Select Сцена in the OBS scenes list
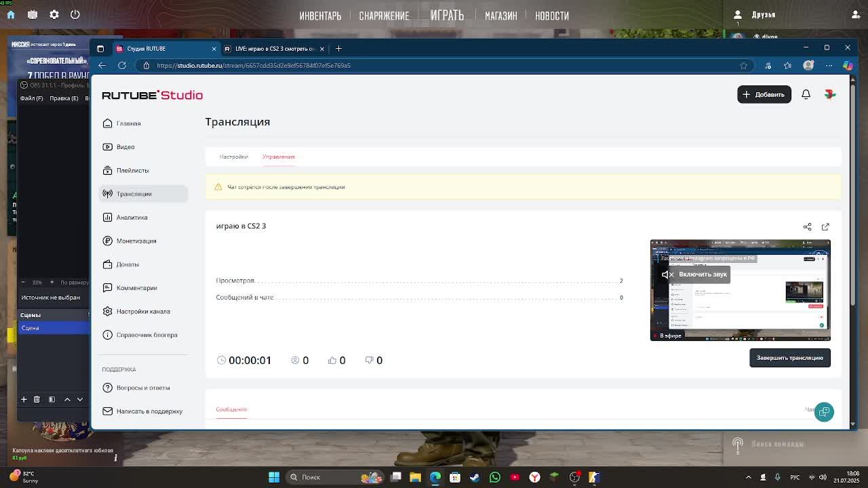868x488 pixels. pyautogui.click(x=54, y=328)
